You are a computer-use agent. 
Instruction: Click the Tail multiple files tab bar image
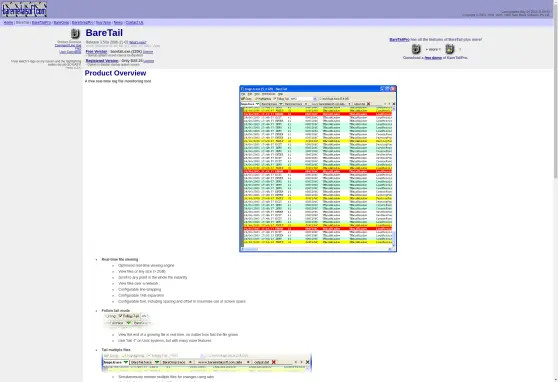click(207, 362)
